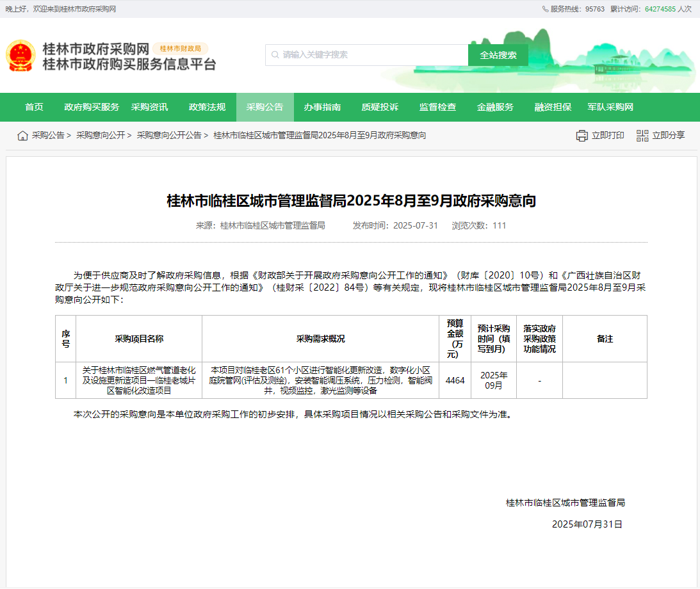Select 军队采购网 in navigation bar
Screen dimensions: 700x589
[x=610, y=107]
